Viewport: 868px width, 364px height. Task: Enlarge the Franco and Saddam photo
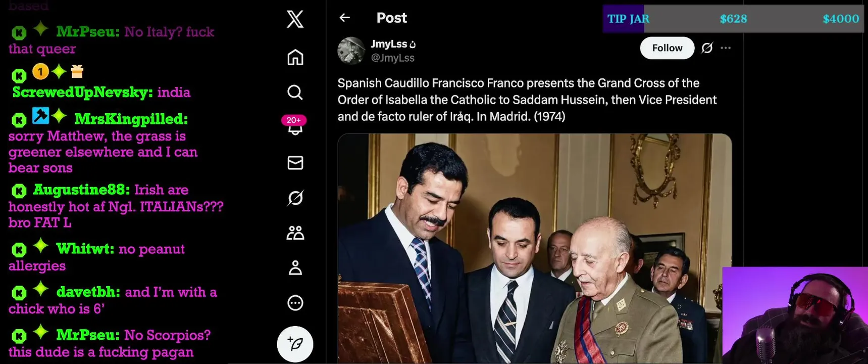pos(534,248)
